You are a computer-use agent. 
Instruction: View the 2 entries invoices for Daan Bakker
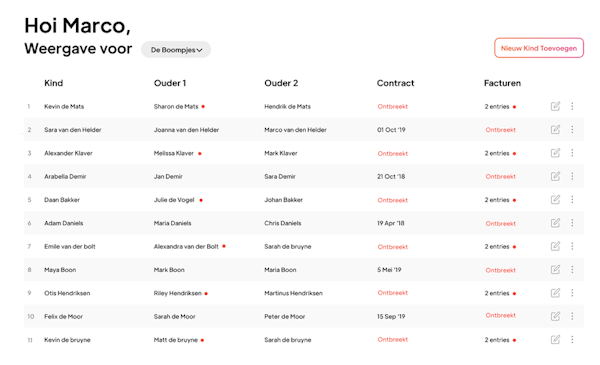click(x=497, y=200)
